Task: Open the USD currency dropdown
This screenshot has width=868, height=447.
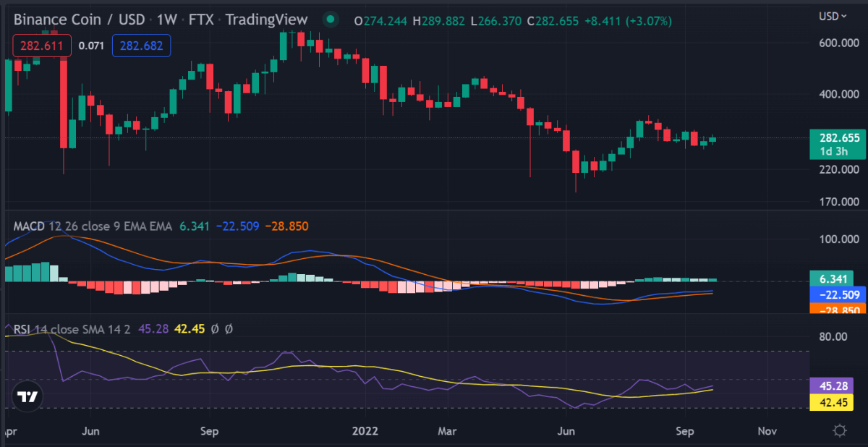Action: click(832, 16)
